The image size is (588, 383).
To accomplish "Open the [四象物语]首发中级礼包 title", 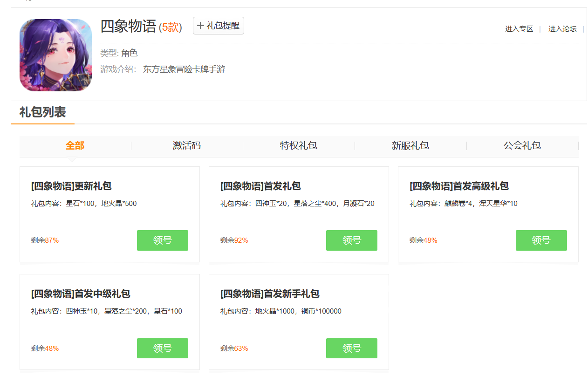I will 81,294.
